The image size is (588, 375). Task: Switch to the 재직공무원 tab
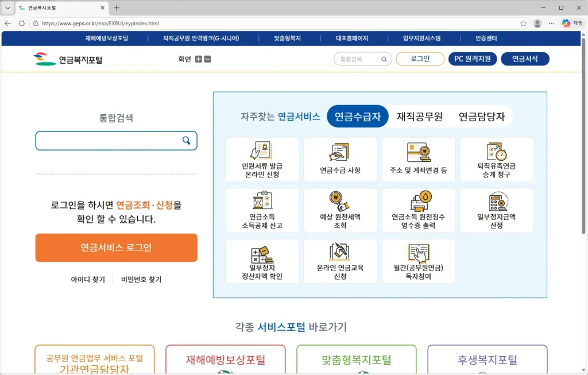point(420,117)
